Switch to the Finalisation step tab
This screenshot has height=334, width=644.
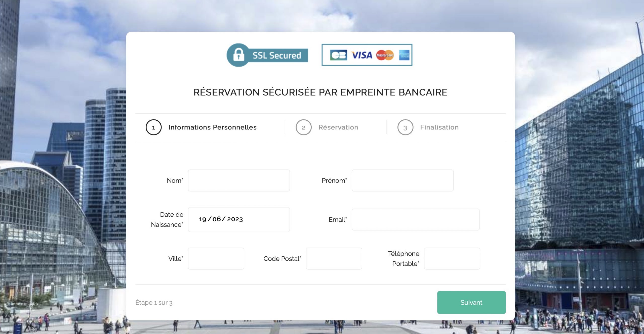(439, 127)
